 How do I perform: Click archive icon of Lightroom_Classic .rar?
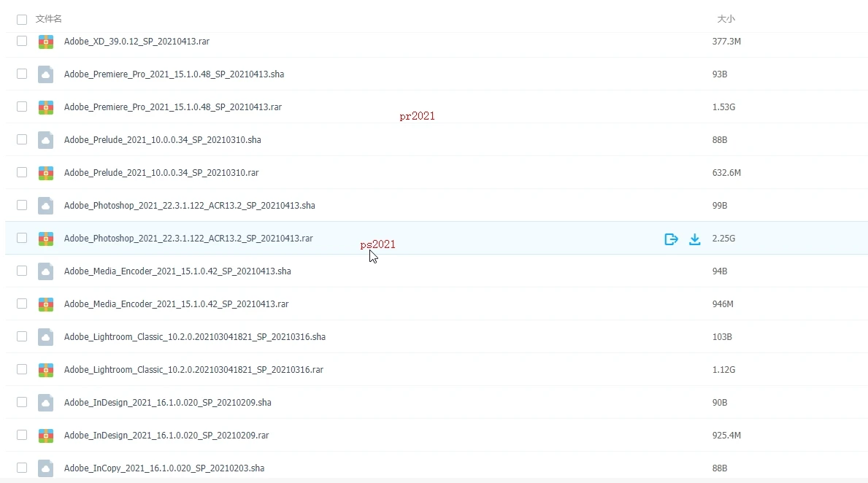46,370
